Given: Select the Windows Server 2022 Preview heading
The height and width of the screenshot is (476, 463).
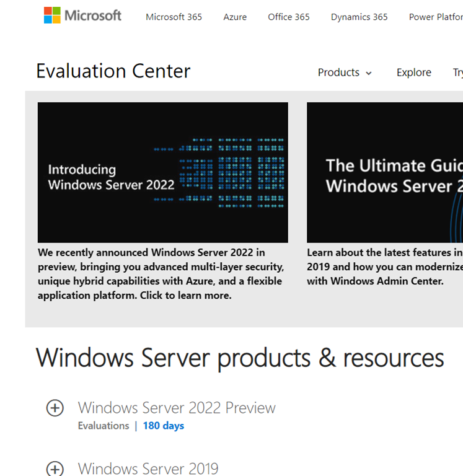Looking at the screenshot, I should click(177, 408).
